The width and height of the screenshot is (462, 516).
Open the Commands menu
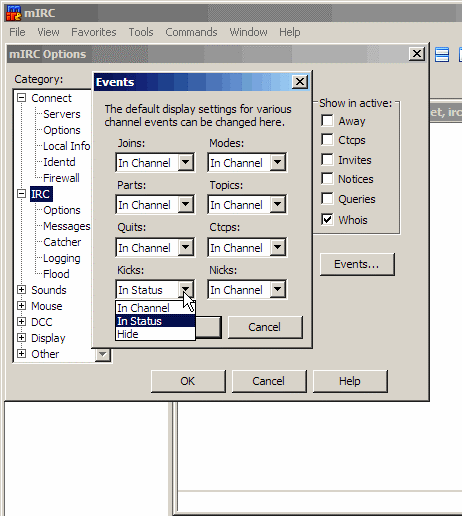pyautogui.click(x=191, y=32)
